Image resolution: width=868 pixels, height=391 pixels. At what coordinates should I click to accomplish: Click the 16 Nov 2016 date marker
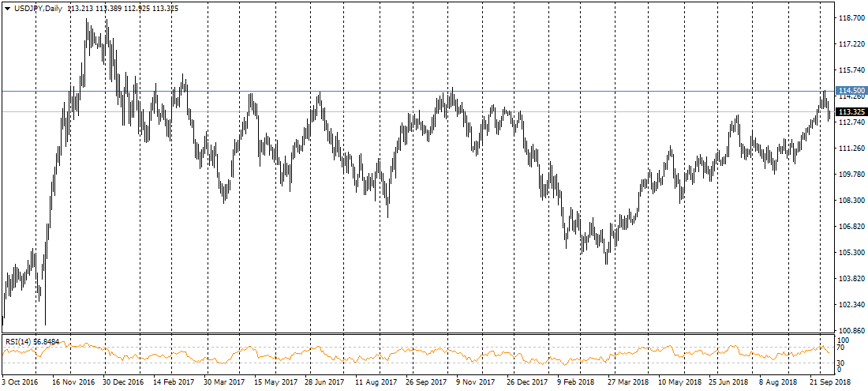click(x=73, y=382)
